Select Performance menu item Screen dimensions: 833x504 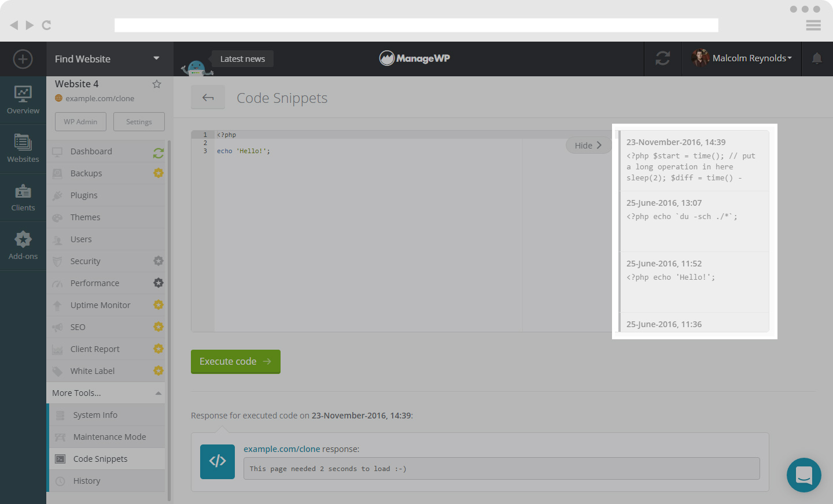[106, 283]
